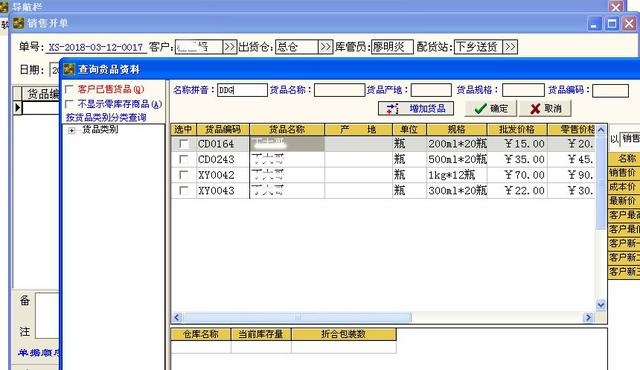Click the 增加货品 add-product button
The width and height of the screenshot is (640, 370).
click(x=416, y=109)
